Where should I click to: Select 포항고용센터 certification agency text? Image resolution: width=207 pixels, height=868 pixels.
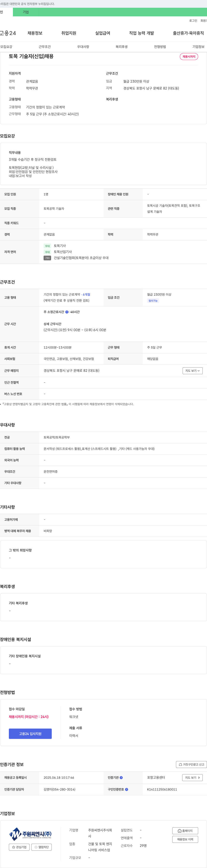pyautogui.click(x=156, y=778)
